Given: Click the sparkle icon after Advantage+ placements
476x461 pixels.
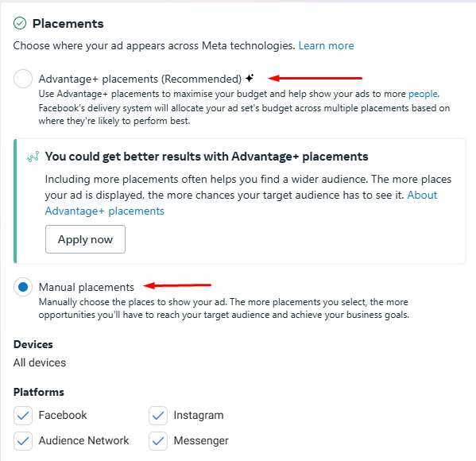Looking at the screenshot, I should [250, 78].
